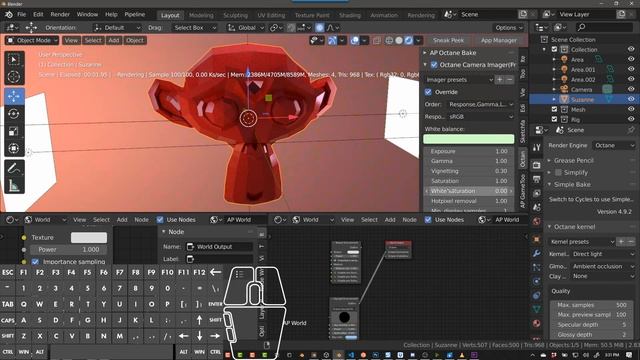Screen dimensions: 640x360
Task: Toggle Use Nodes in left node editor
Action: [160, 220]
